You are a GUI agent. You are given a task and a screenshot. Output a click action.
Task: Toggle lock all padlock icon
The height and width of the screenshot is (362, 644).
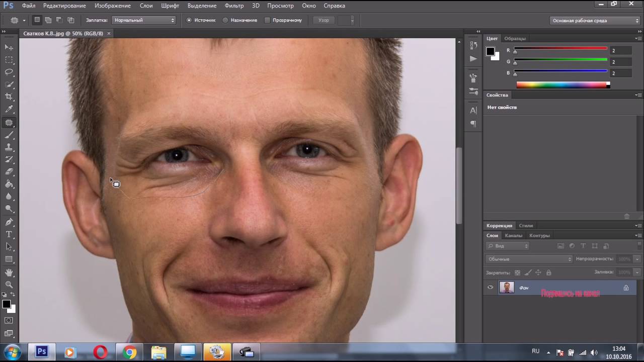pyautogui.click(x=549, y=273)
